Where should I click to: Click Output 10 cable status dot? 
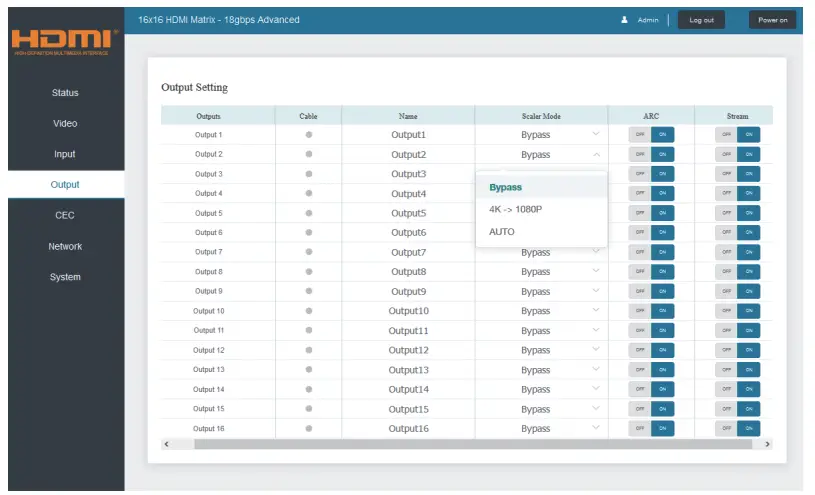coord(308,311)
